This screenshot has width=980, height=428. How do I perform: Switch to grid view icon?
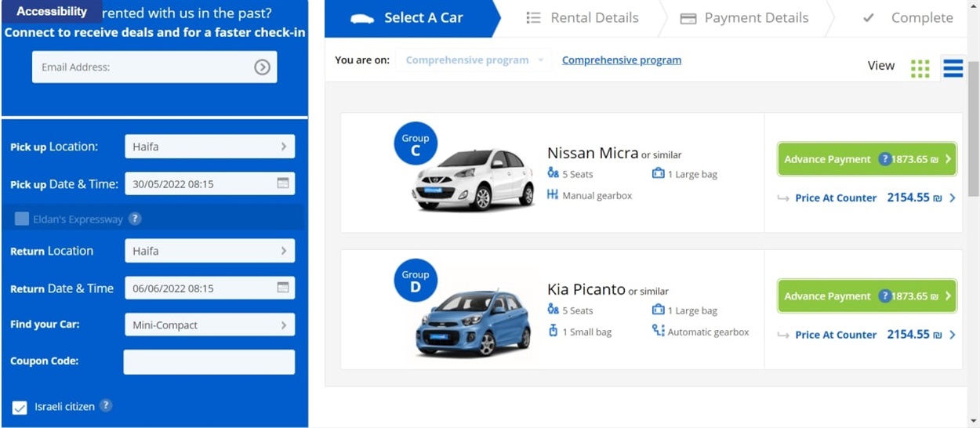920,69
